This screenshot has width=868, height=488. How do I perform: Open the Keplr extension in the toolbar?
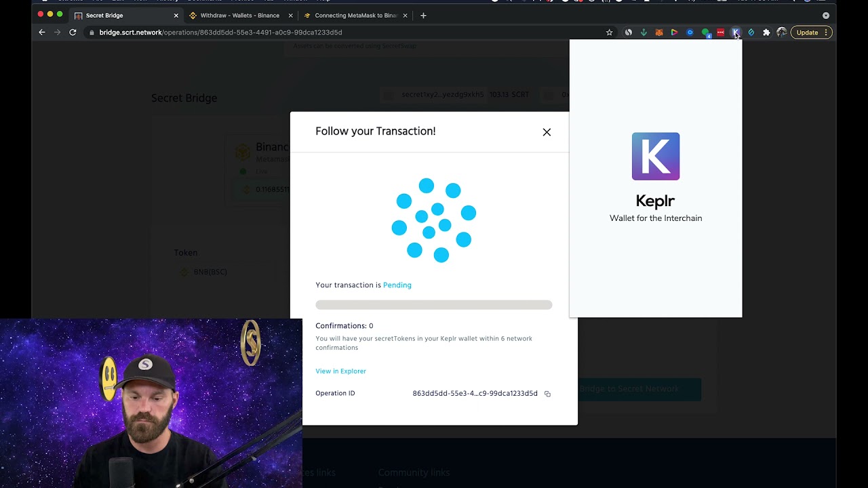point(736,33)
